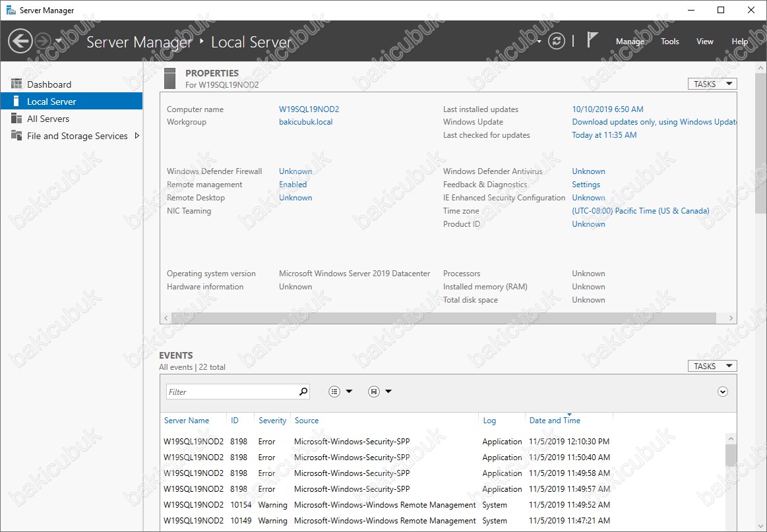The image size is (767, 532).
Task: Click Windows Defender Antivirus Unknown link
Action: click(588, 171)
